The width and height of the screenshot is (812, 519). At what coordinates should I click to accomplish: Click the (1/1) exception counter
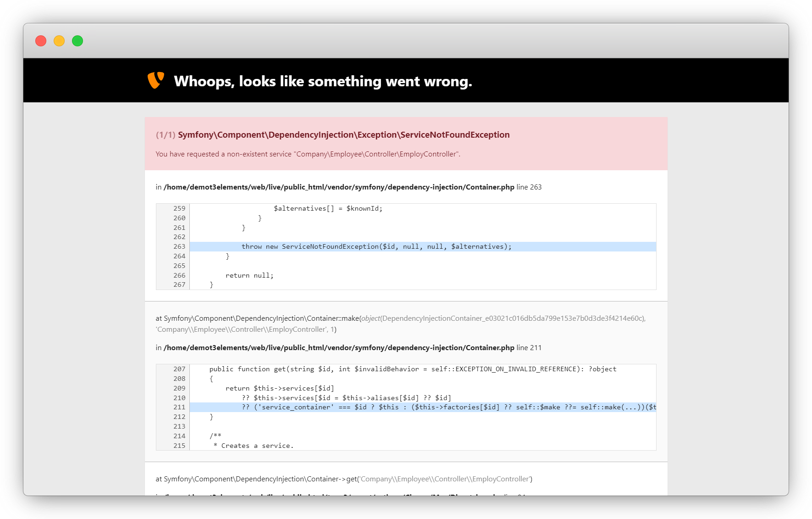point(165,135)
